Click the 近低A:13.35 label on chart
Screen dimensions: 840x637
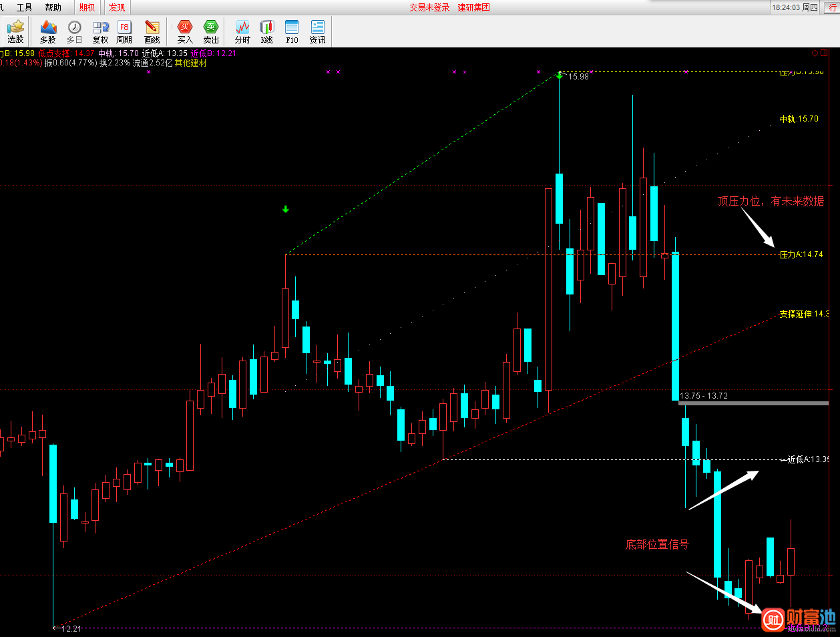(808, 459)
